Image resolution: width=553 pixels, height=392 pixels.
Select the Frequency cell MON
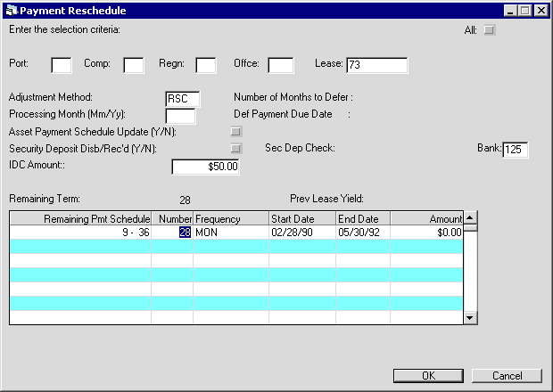(231, 233)
